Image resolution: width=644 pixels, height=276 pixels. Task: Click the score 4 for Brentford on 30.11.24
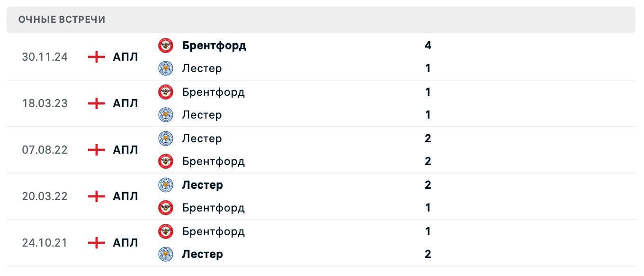[x=428, y=46]
